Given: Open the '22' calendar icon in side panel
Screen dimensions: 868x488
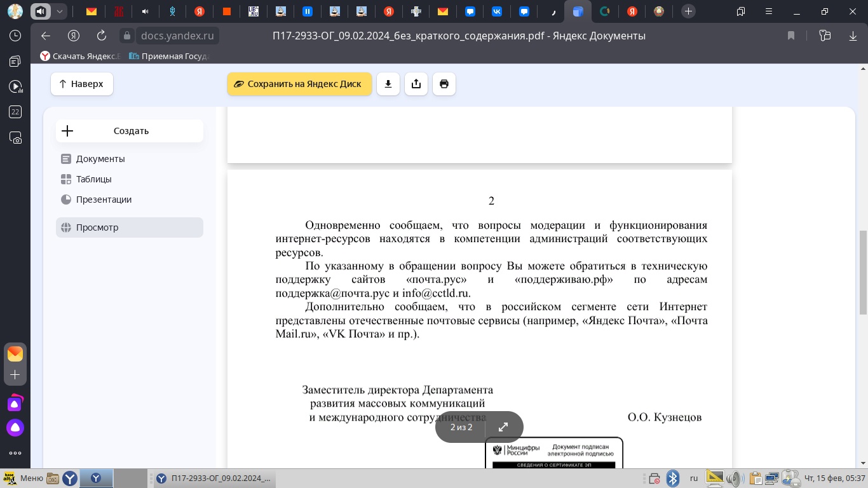Looking at the screenshot, I should pyautogui.click(x=15, y=112).
